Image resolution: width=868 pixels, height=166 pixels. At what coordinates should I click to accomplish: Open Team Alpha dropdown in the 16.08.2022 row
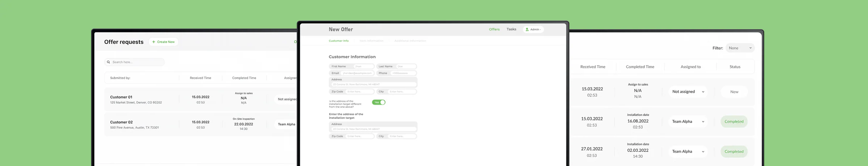[x=688, y=121]
